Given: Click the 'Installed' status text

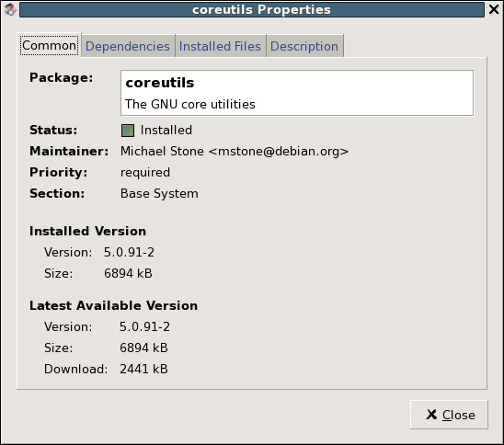Looking at the screenshot, I should coord(166,131).
